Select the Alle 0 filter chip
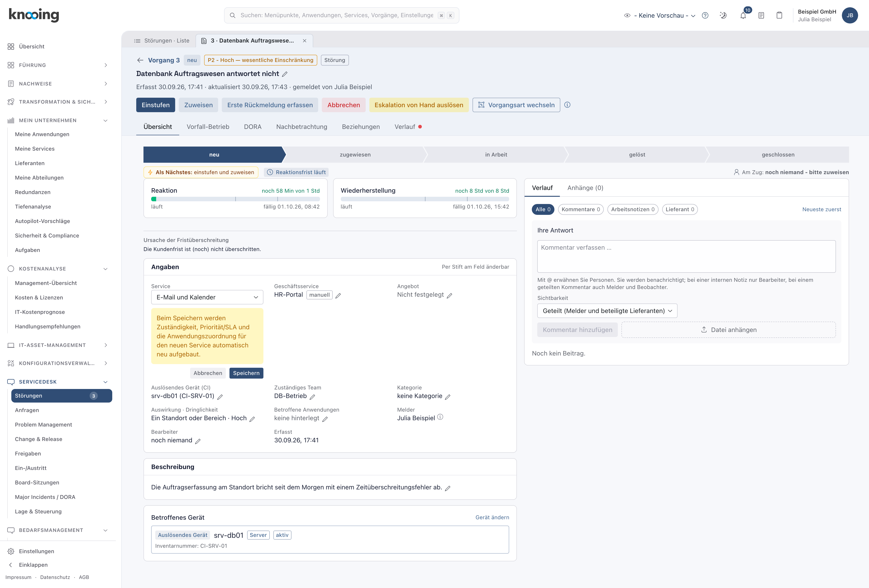869x588 pixels. (543, 210)
